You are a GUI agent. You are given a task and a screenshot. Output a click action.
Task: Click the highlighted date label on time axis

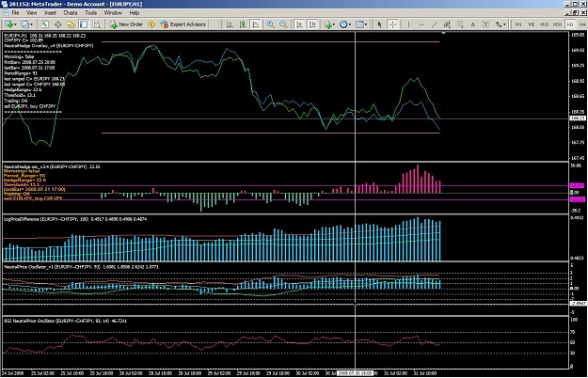(355, 373)
